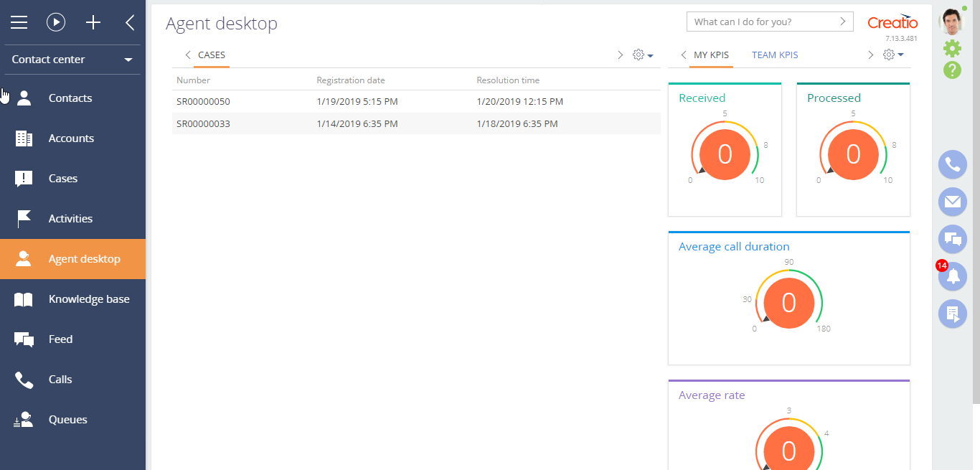
Task: Open the system settings gear icon
Action: pos(952,48)
